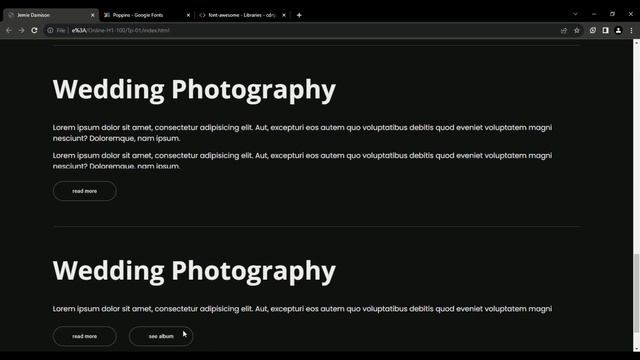This screenshot has height=360, width=640.
Task: Click the page's vertical scrollbar thumb
Action: (x=636, y=293)
